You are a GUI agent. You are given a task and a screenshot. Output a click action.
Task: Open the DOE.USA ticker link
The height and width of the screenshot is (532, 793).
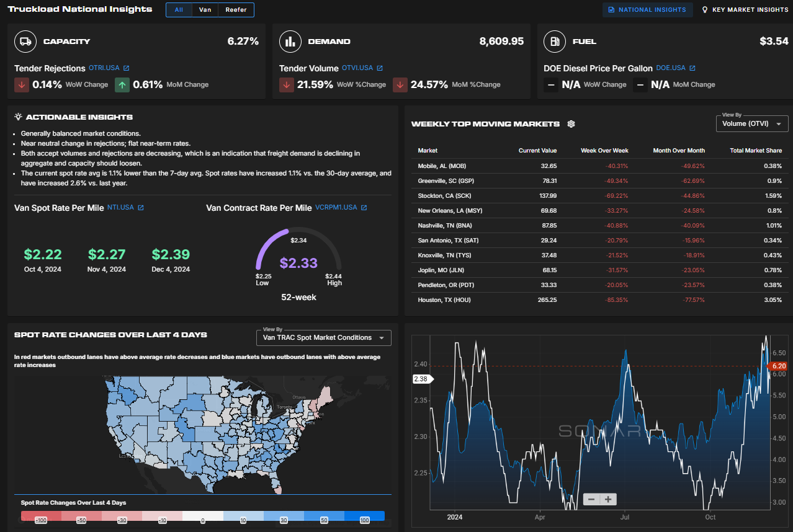tap(671, 68)
